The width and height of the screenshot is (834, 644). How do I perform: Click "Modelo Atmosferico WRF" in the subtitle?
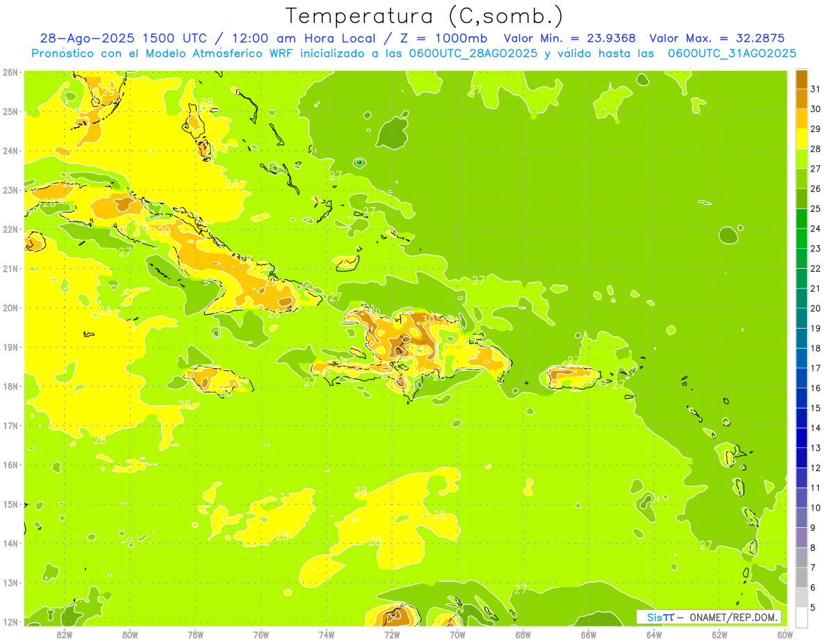[x=220, y=53]
